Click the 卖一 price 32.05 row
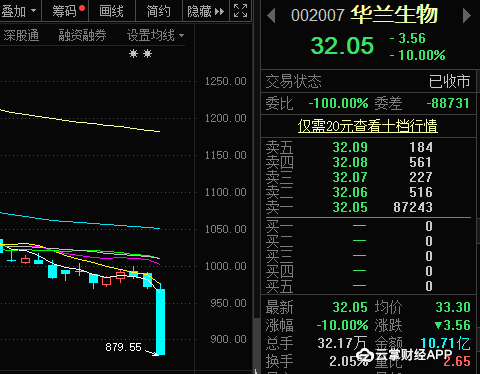Viewport: 480px width, 374px height. pos(368,207)
